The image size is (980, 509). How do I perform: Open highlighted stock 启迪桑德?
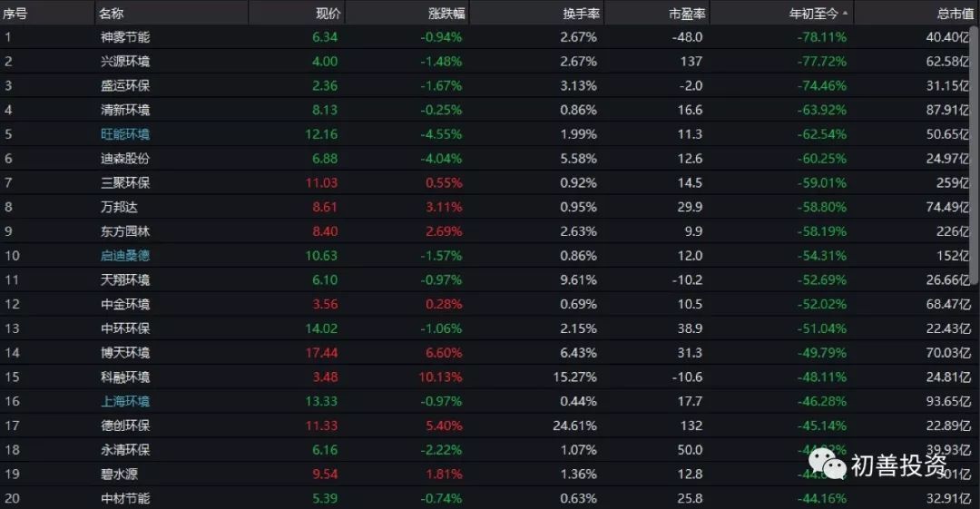click(x=125, y=256)
